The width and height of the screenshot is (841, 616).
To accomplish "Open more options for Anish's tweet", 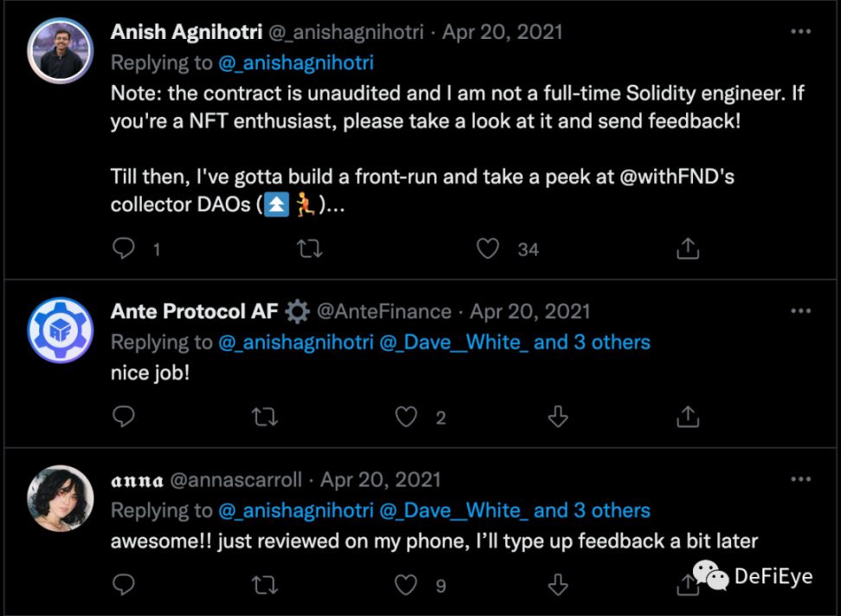I will pos(801,32).
